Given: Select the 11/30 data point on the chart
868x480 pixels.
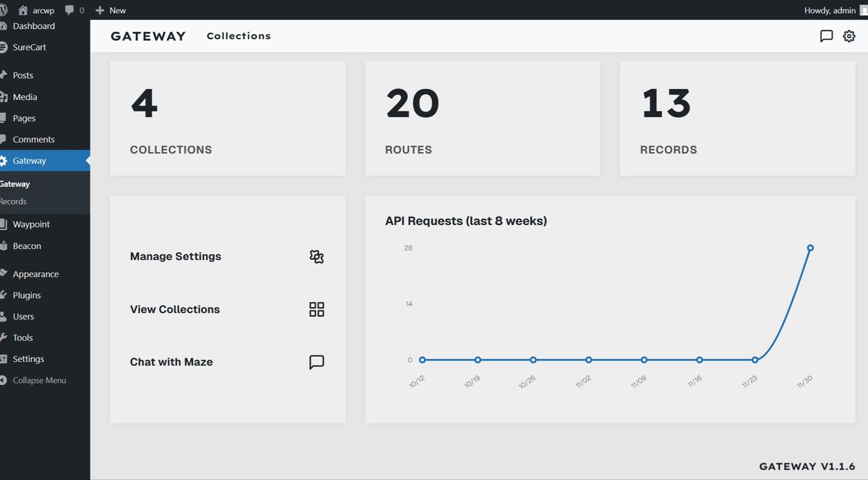Looking at the screenshot, I should [x=810, y=248].
